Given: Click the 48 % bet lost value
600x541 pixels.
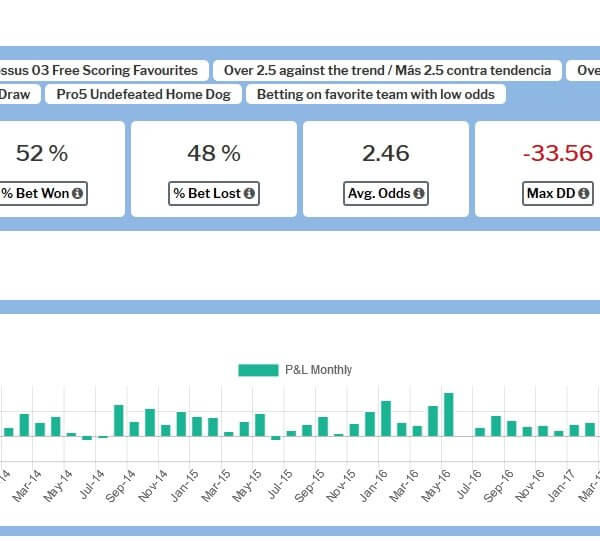Looking at the screenshot, I should pyautogui.click(x=214, y=153).
